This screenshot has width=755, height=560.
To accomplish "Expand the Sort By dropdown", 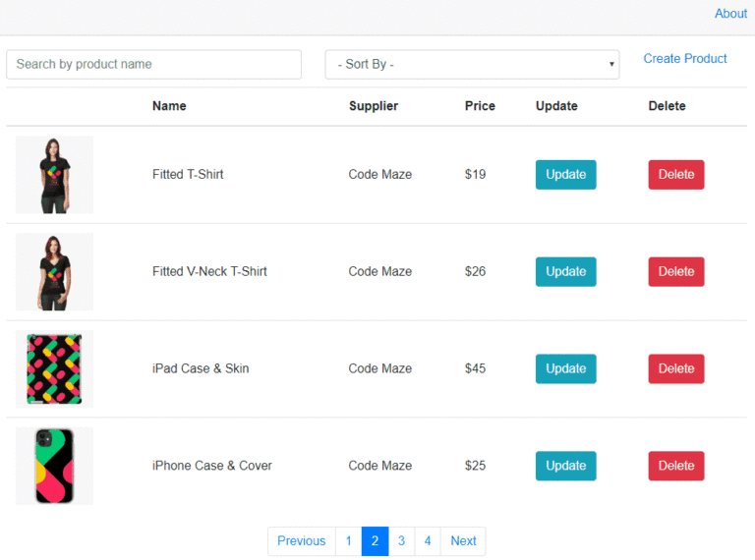I will (x=472, y=64).
